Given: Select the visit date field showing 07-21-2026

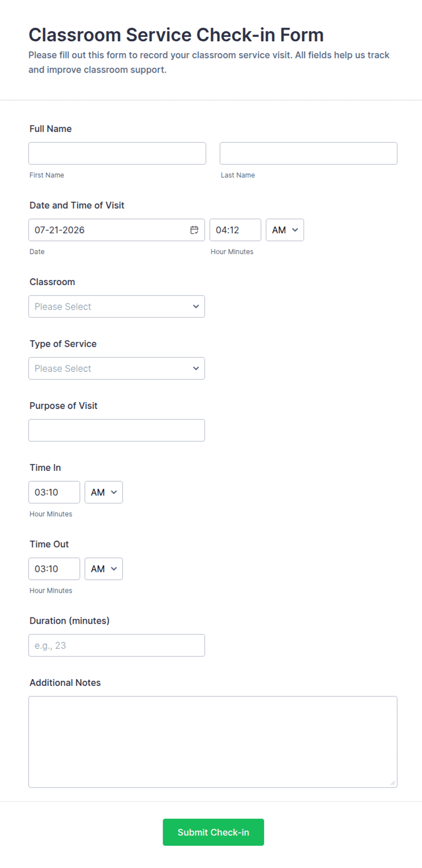Looking at the screenshot, I should [x=117, y=230].
